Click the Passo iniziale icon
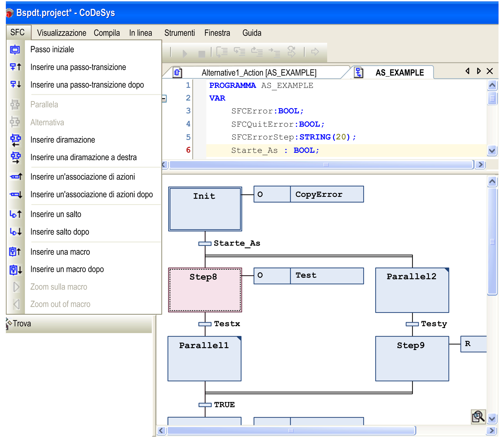 (15, 50)
